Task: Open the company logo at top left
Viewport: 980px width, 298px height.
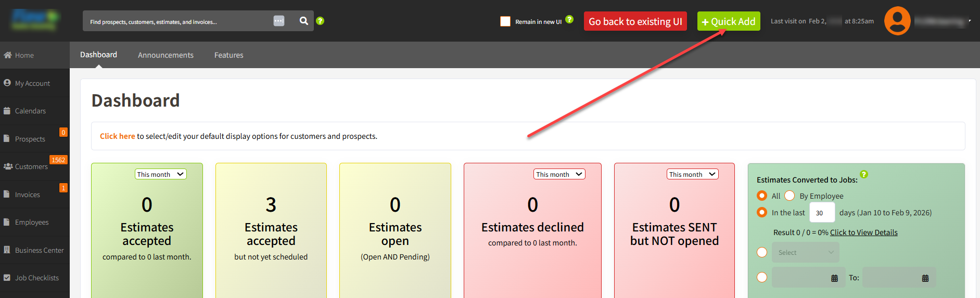Action: [x=35, y=20]
